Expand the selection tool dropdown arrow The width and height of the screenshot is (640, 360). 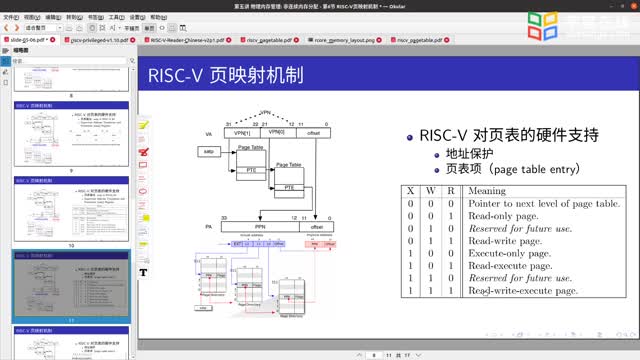point(119,28)
